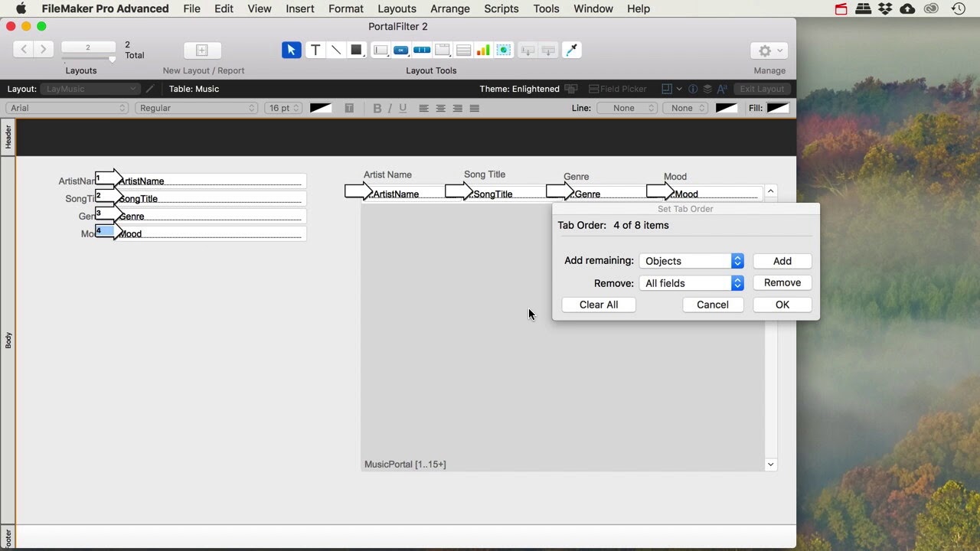Click the Fill color swatch
The width and height of the screenshot is (980, 551).
778,108
